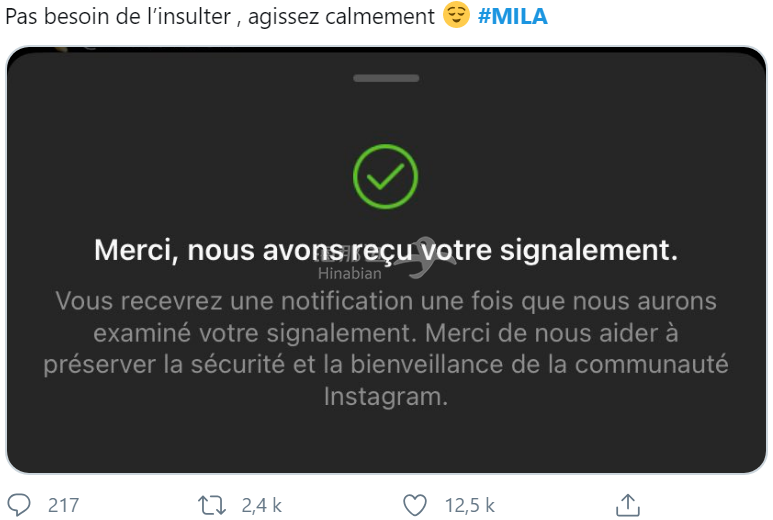Click the green checkmark circle icon
This screenshot has width=773, height=520.
tap(386, 176)
